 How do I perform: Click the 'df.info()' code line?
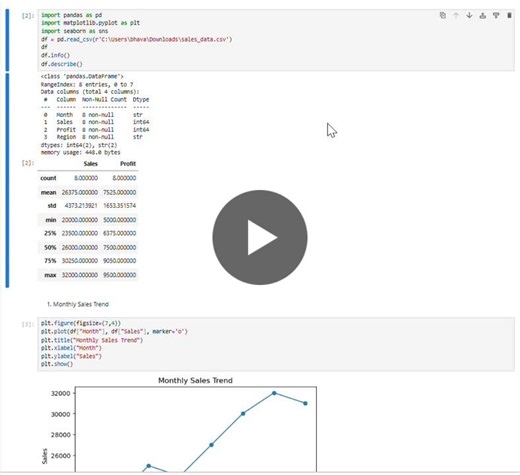(55, 55)
